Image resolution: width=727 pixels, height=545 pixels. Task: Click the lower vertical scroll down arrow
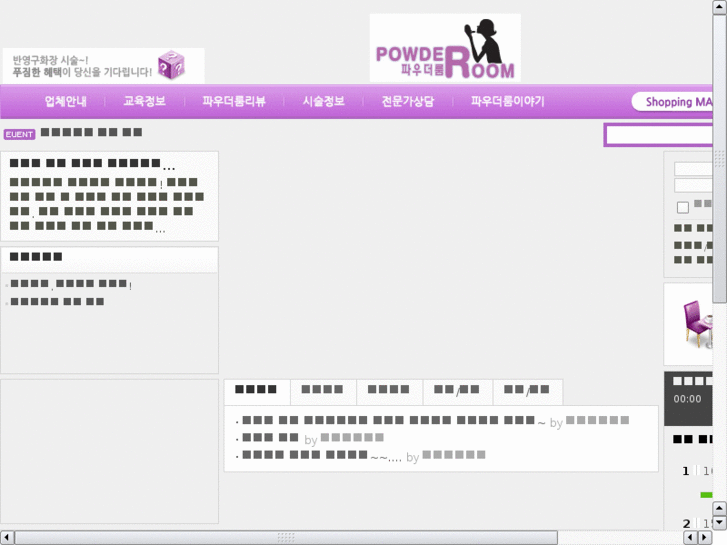[720, 523]
